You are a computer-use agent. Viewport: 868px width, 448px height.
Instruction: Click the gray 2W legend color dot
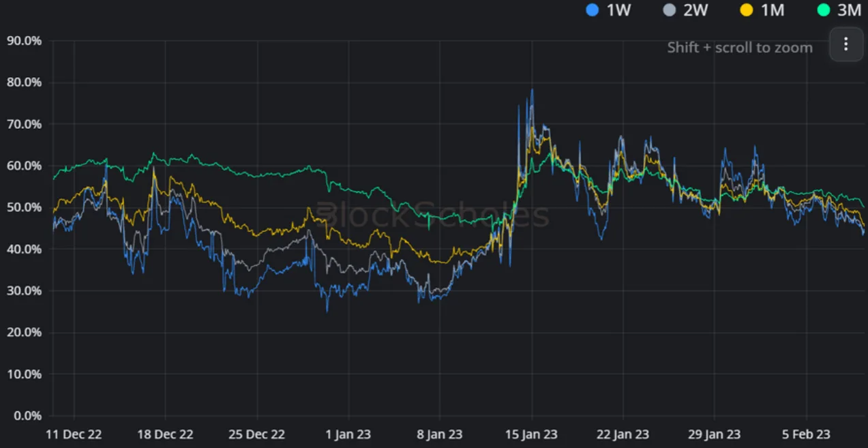coord(670,10)
